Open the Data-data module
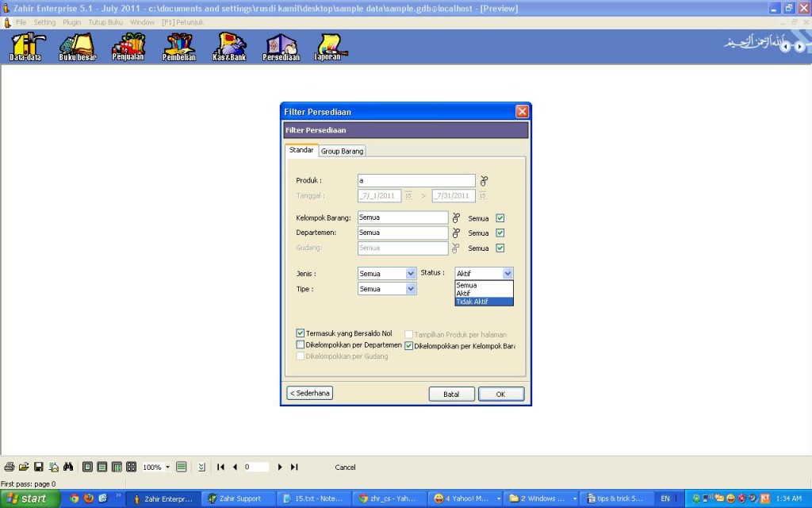 coord(26,47)
